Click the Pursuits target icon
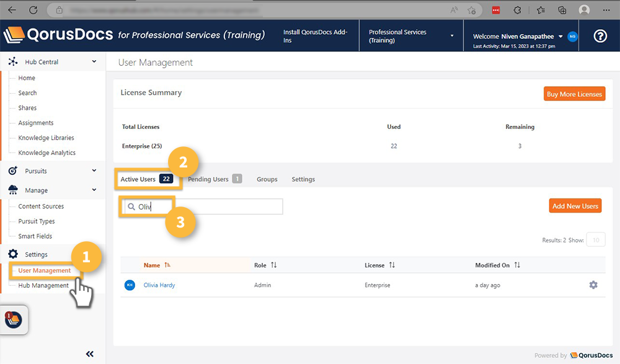The image size is (620, 364). tap(12, 171)
